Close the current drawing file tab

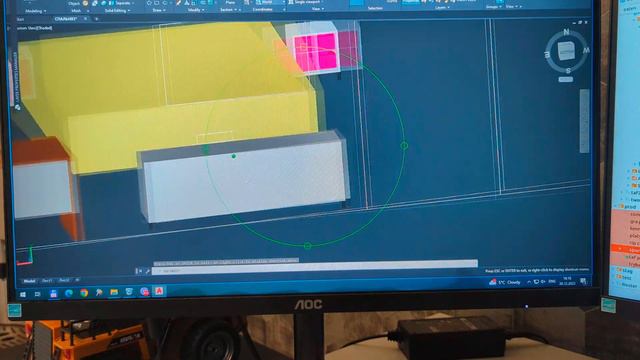[x=85, y=19]
